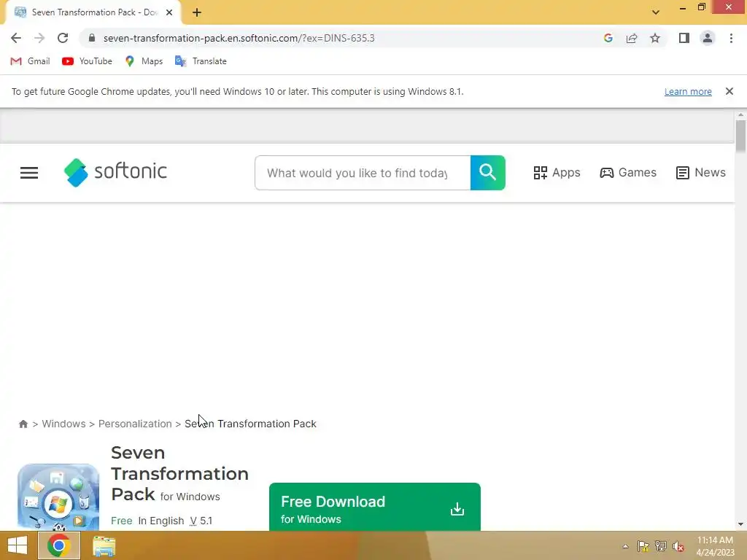Click the version 5.1 label
This screenshot has width=747, height=560.
pyautogui.click(x=201, y=521)
